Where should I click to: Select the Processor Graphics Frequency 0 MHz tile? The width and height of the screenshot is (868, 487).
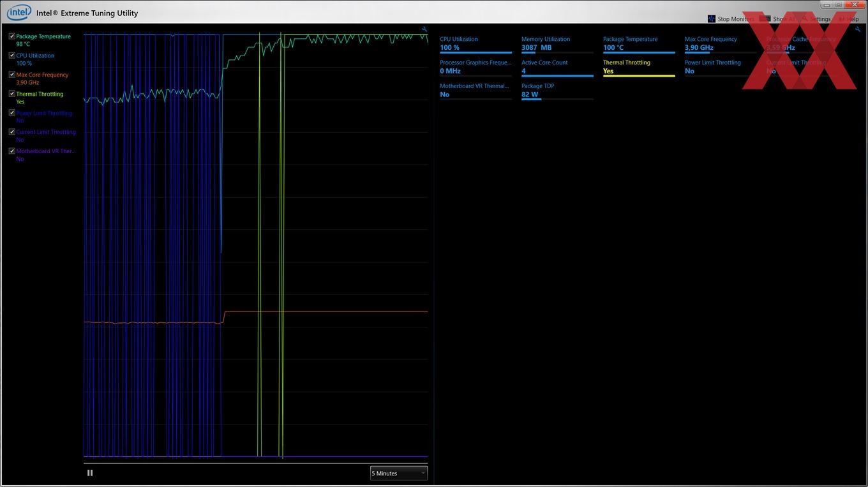pos(475,68)
